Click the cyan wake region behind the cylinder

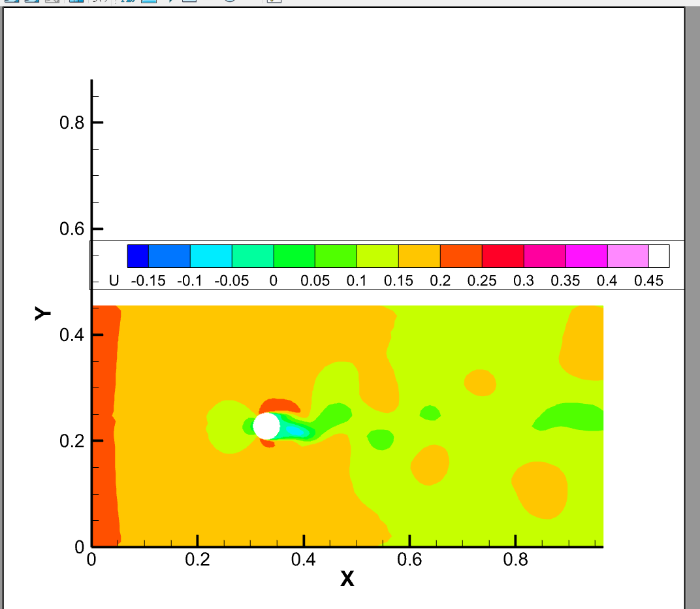[x=296, y=431]
